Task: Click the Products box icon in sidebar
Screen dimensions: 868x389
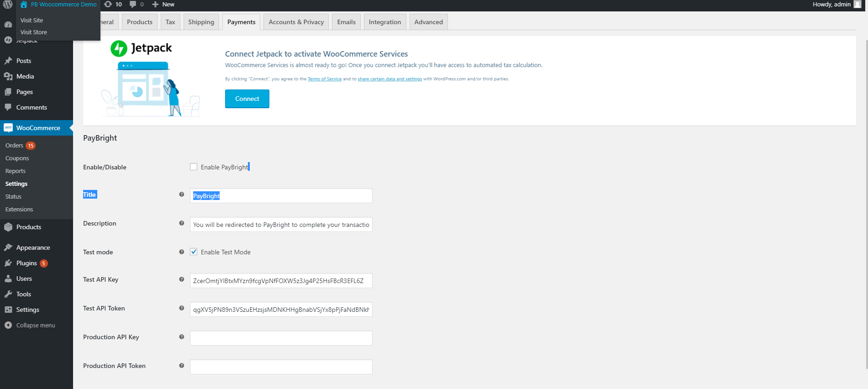Action: click(8, 227)
